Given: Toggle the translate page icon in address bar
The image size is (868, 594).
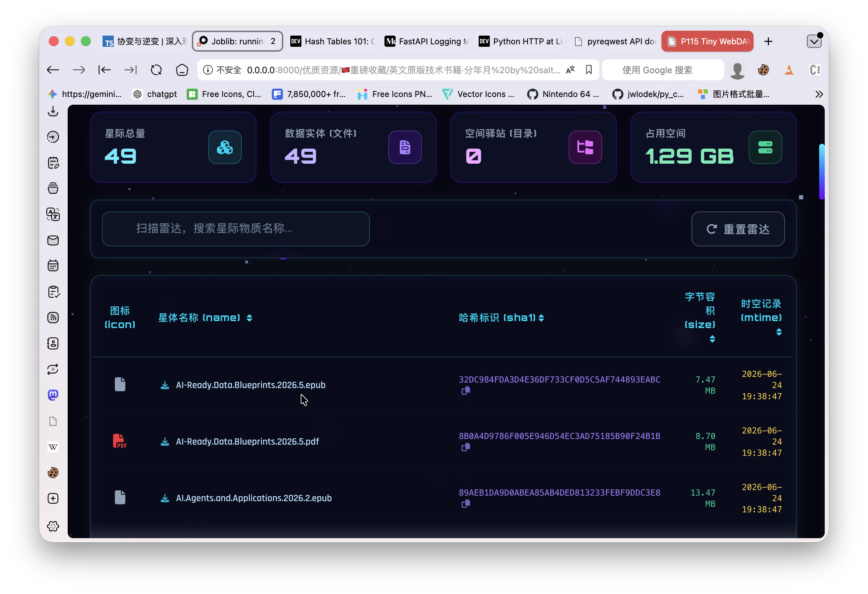Looking at the screenshot, I should pos(570,70).
